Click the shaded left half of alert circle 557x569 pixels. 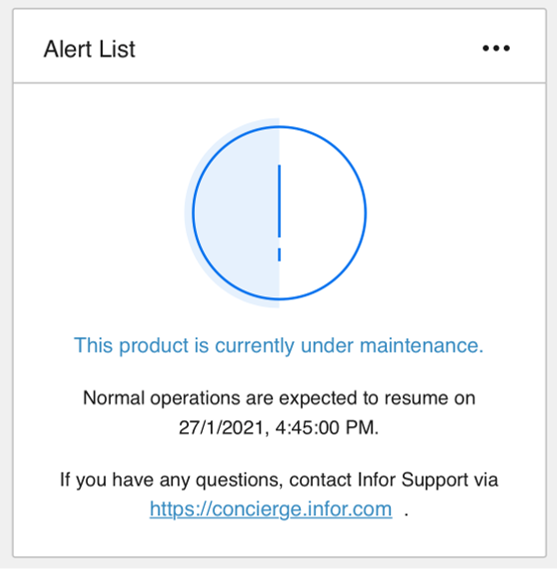coord(236,213)
